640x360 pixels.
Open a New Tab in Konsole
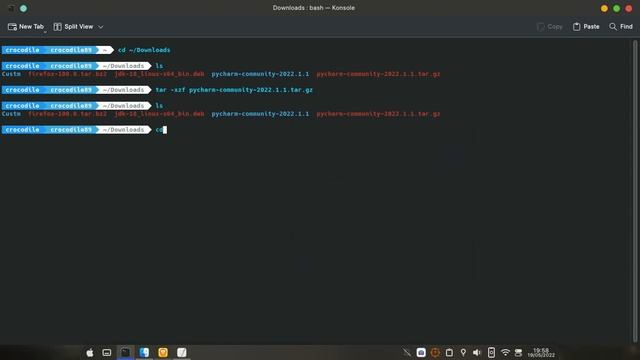coord(25,27)
